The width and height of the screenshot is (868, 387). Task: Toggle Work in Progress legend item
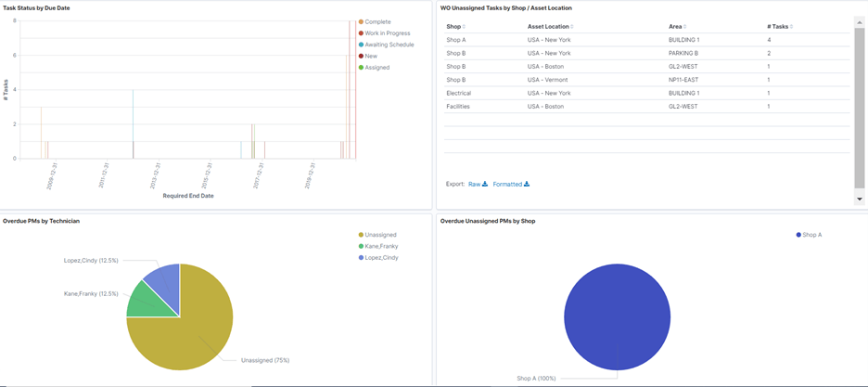[384, 33]
